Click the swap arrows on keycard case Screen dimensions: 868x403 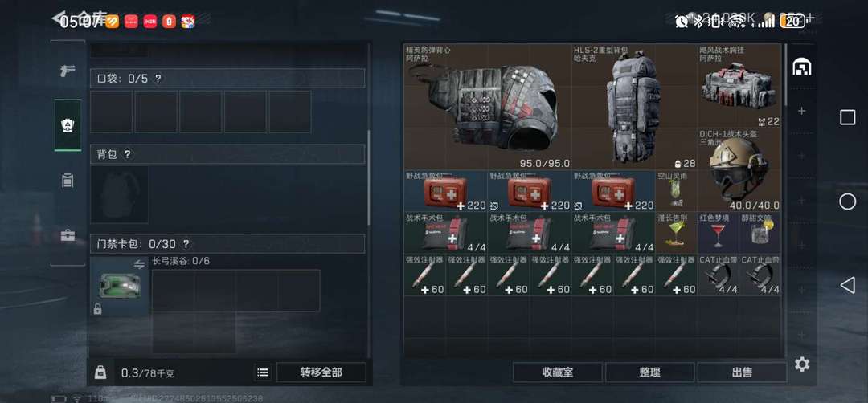click(139, 265)
